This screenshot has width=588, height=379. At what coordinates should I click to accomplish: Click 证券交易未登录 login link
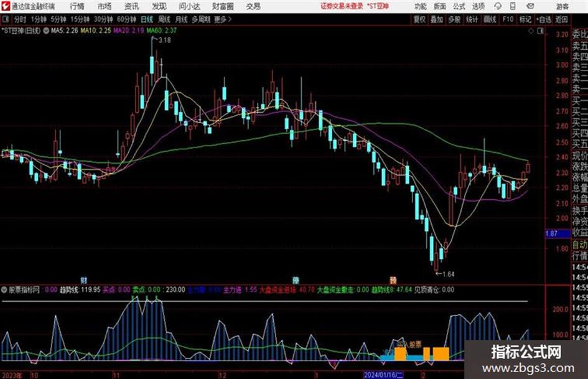click(x=342, y=6)
